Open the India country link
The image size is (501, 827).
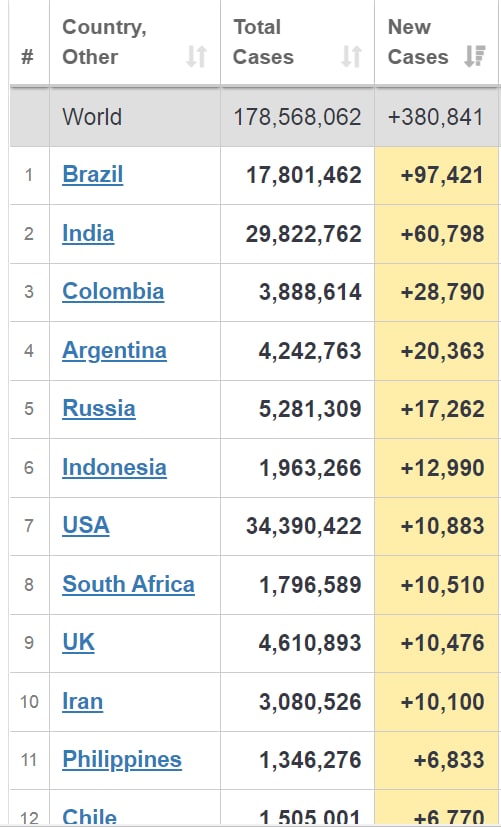88,233
